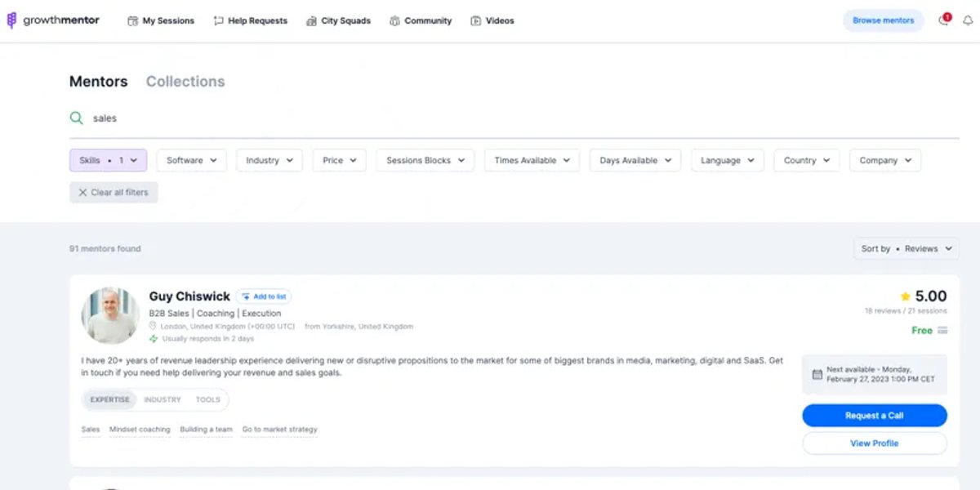Image resolution: width=980 pixels, height=490 pixels.
Task: Click View Profile for Guy Chiswick
Action: tap(875, 443)
